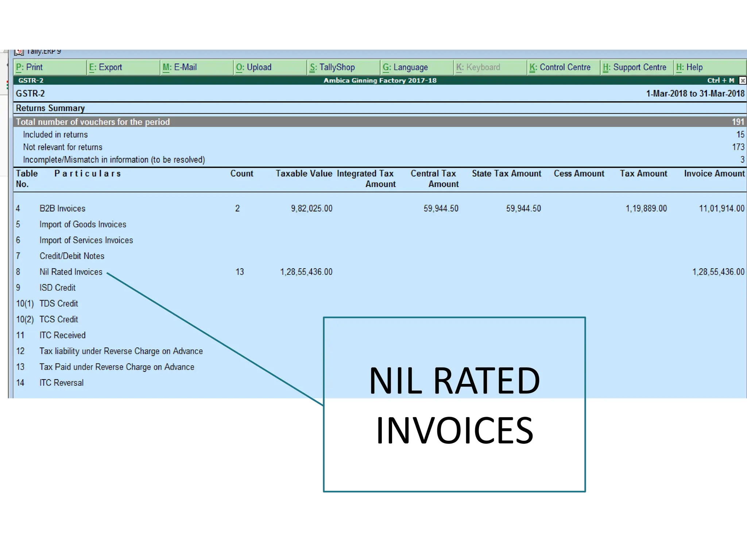Choose O: Upload button
The width and height of the screenshot is (747, 560).
(270, 67)
